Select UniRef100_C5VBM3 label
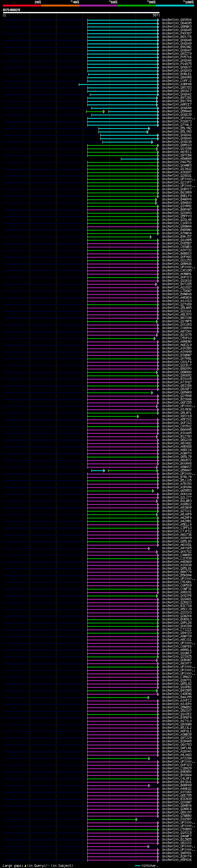 click(x=177, y=830)
